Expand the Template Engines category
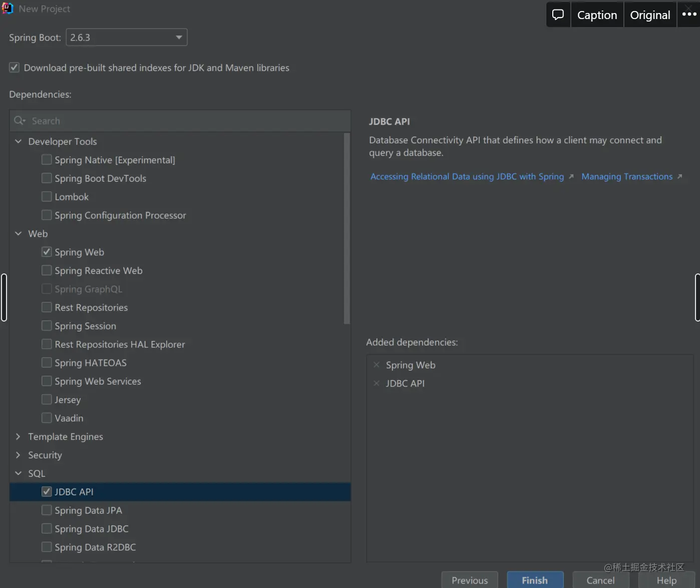 (18, 436)
